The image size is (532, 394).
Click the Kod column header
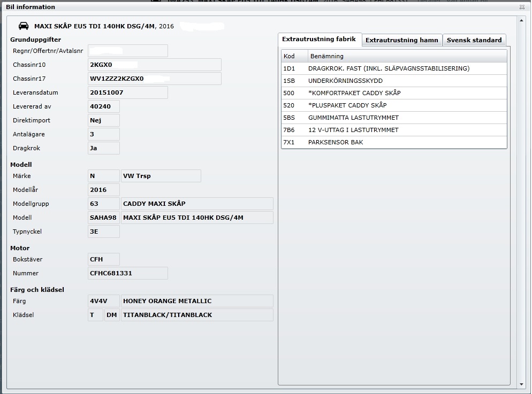tap(294, 56)
